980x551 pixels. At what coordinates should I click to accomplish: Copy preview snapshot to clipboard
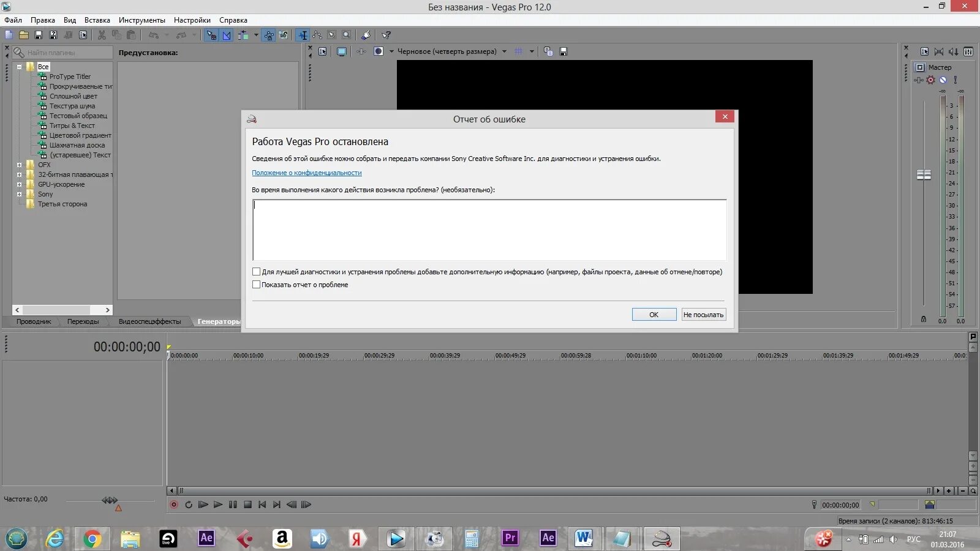tap(548, 51)
